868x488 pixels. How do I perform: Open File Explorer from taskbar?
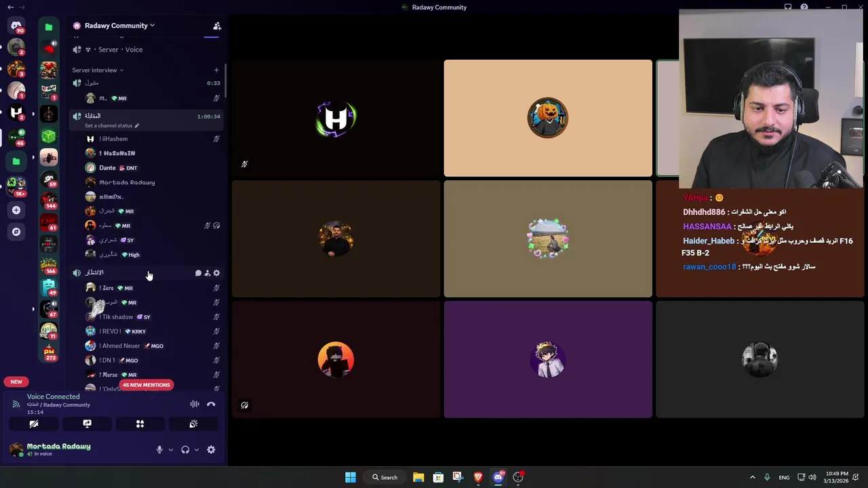(x=418, y=477)
